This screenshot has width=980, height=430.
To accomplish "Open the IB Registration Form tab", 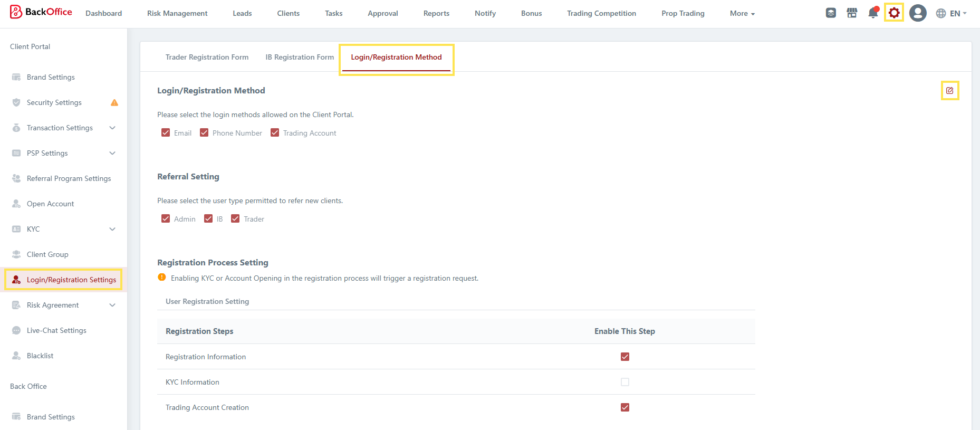I will pos(300,57).
